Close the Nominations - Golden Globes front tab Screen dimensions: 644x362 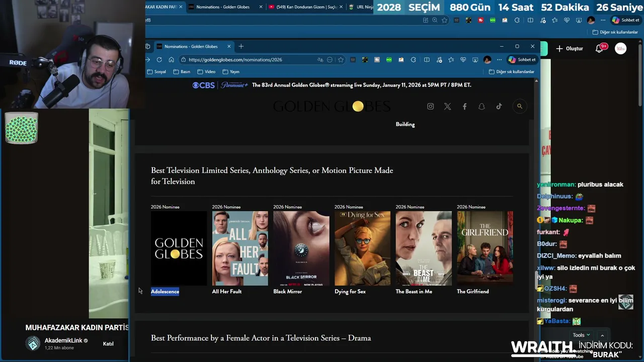pos(229,46)
